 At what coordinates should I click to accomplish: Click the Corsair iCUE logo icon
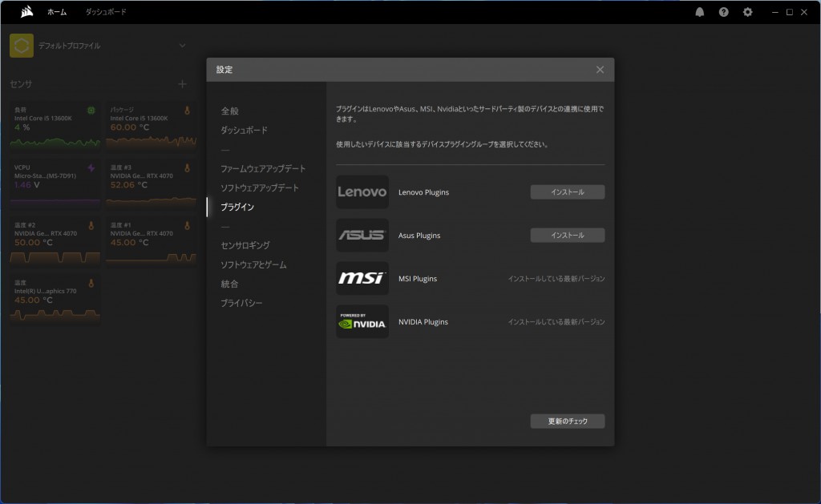pyautogui.click(x=26, y=11)
